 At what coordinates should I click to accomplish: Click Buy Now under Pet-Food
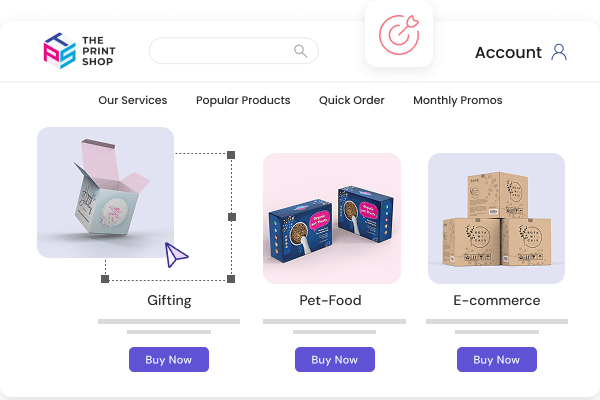point(335,359)
